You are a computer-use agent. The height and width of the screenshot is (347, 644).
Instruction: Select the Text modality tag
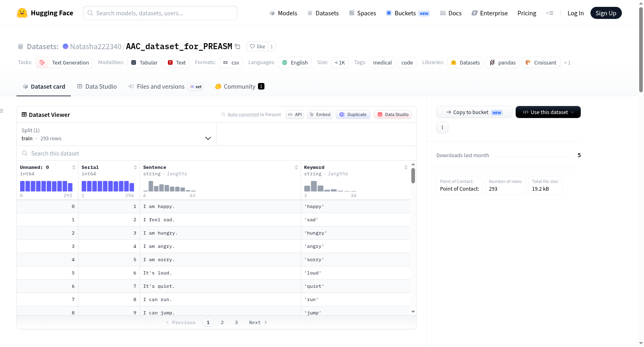177,62
